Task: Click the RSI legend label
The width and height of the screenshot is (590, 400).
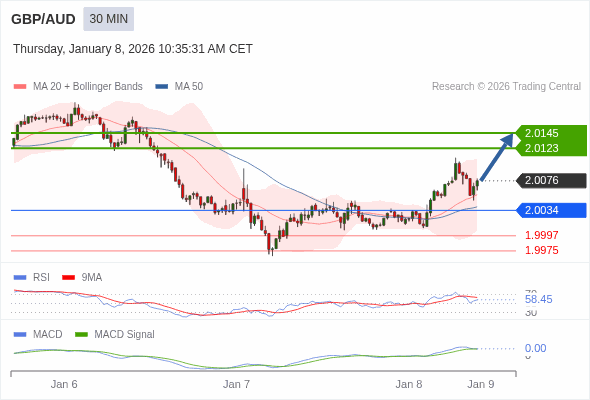Action: click(41, 277)
